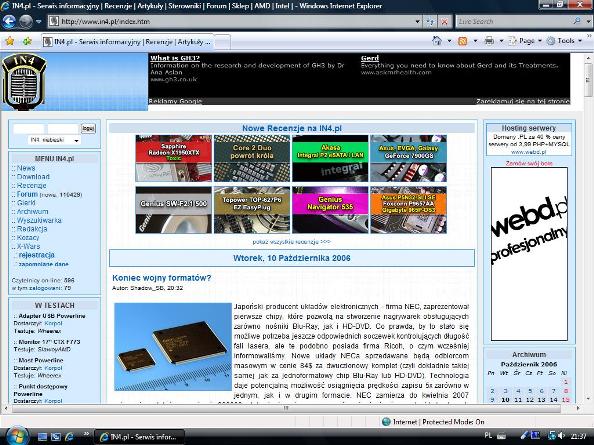Open the Favorites Center star icon

pos(10,41)
